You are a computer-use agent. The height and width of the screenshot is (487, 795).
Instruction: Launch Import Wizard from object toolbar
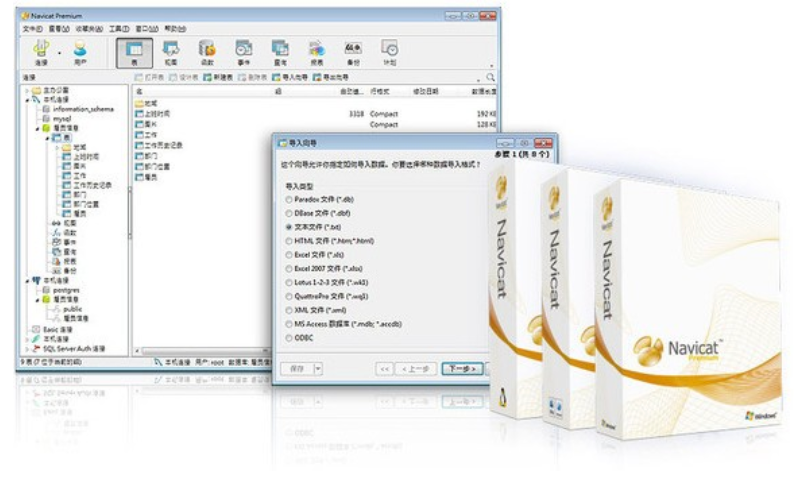(290, 78)
